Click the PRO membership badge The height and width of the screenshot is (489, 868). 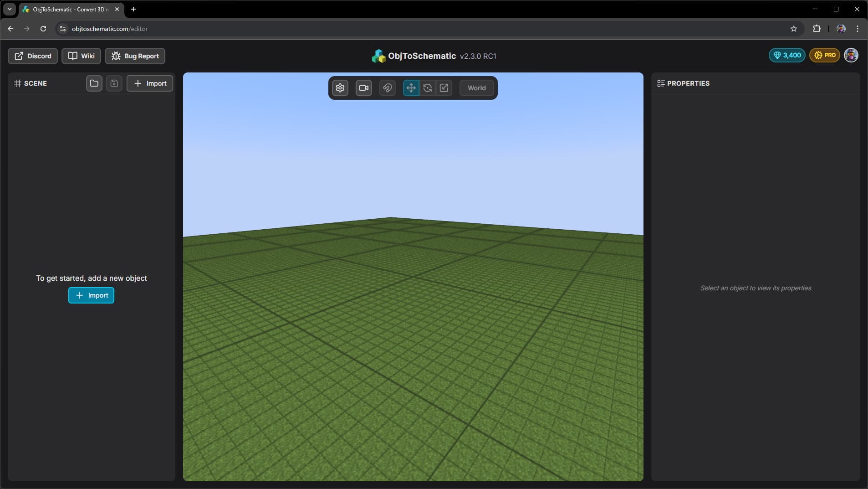click(825, 55)
